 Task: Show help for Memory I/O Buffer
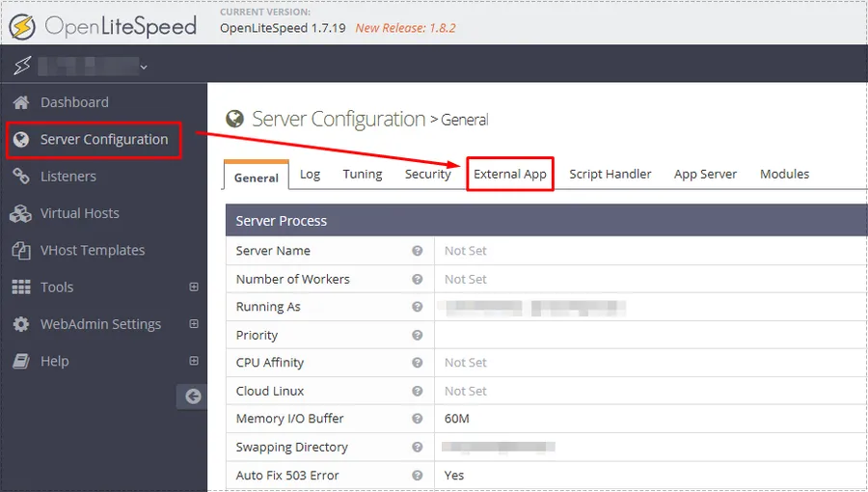pyautogui.click(x=418, y=419)
